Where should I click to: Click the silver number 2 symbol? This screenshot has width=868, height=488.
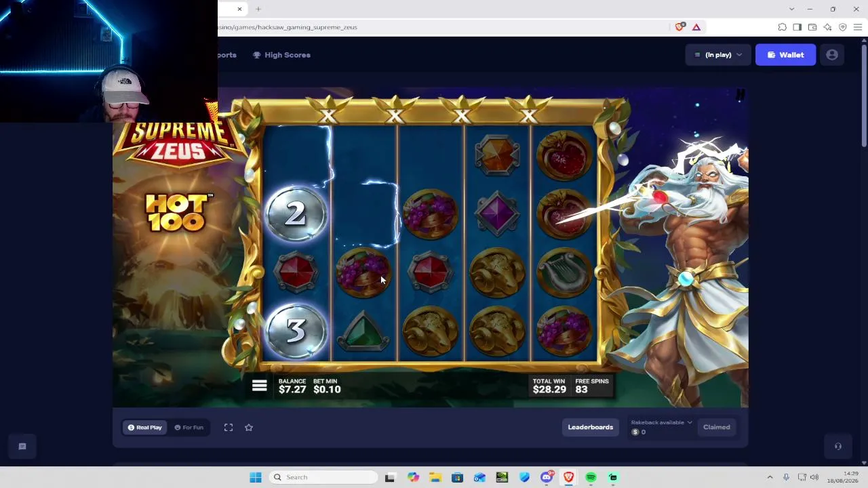(296, 214)
